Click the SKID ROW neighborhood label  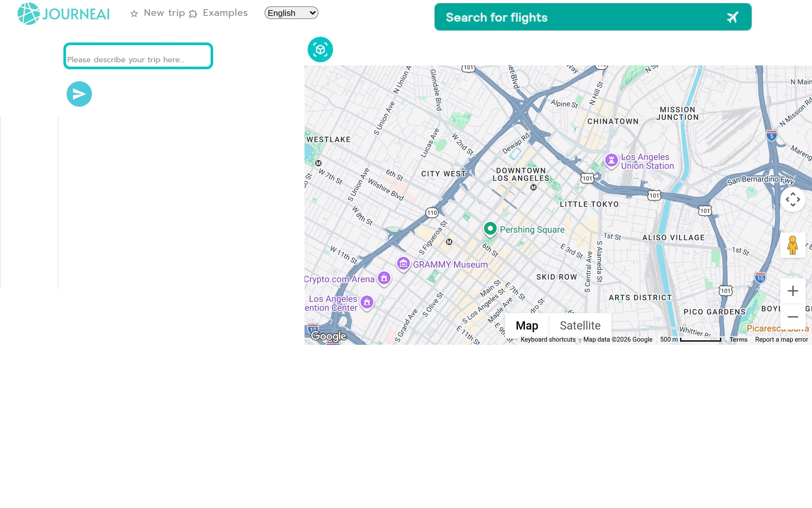pos(557,277)
